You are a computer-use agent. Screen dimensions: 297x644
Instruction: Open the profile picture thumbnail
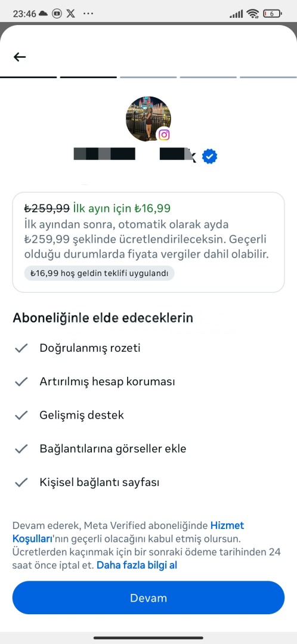point(148,119)
